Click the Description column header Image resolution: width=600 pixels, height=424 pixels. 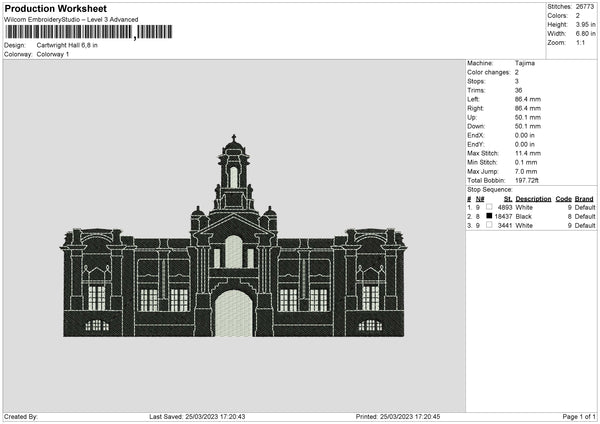[533, 198]
